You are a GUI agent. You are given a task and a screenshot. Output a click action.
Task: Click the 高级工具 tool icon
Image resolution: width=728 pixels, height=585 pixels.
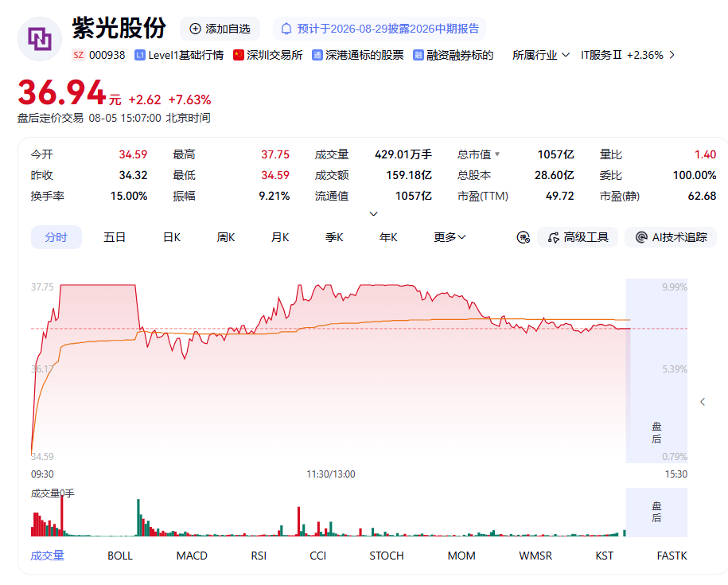[x=553, y=238]
